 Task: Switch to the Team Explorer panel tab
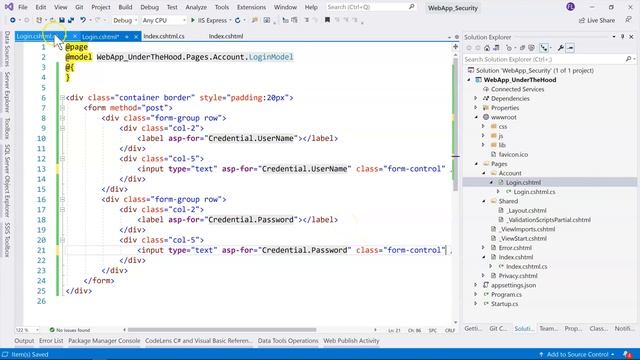(548, 328)
